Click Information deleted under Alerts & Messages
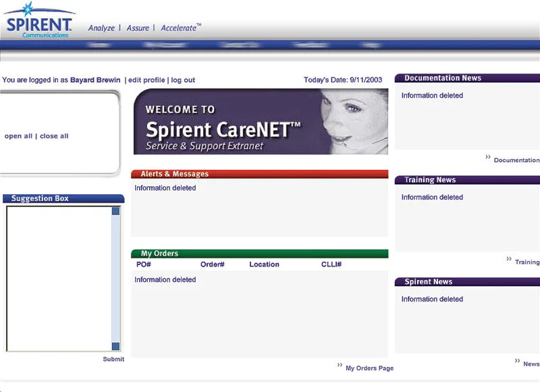 click(165, 188)
